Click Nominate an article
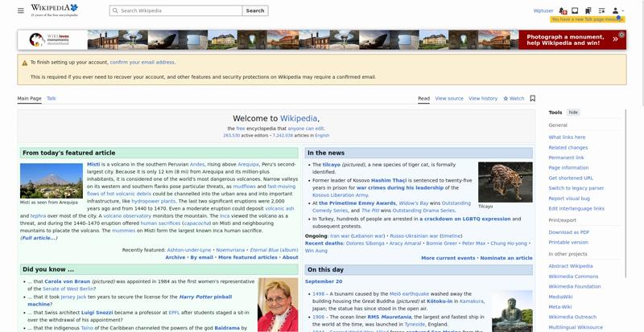This screenshot has height=332, width=644. coord(506,258)
